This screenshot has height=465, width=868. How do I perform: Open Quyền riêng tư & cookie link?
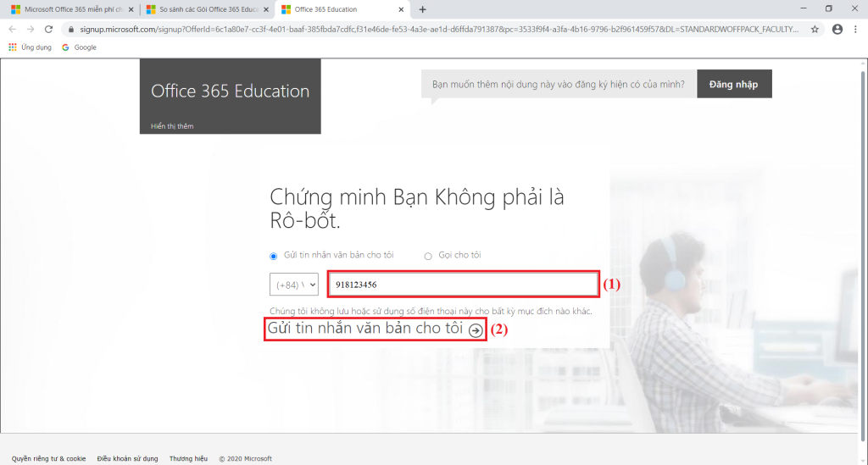[x=48, y=458]
